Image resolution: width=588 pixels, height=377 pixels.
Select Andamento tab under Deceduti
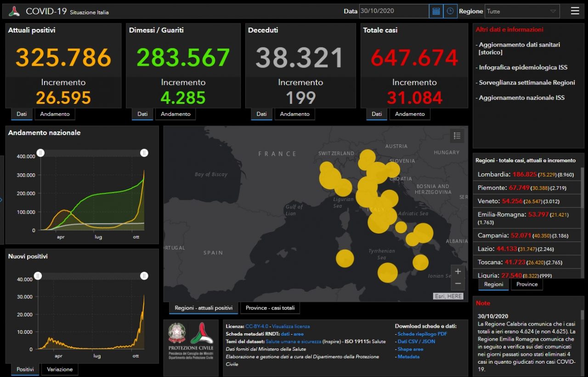coord(294,114)
